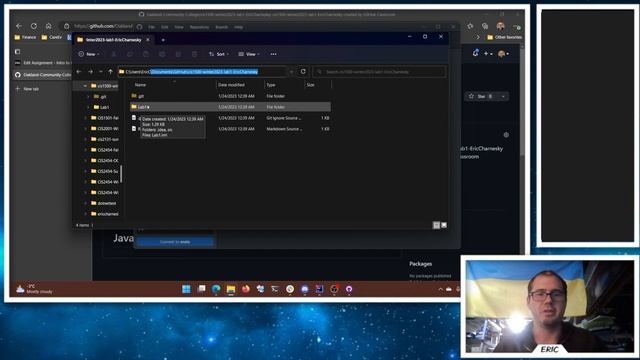This screenshot has width=640, height=360.
Task: Open the Sort dropdown in Explorer
Action: [219, 54]
